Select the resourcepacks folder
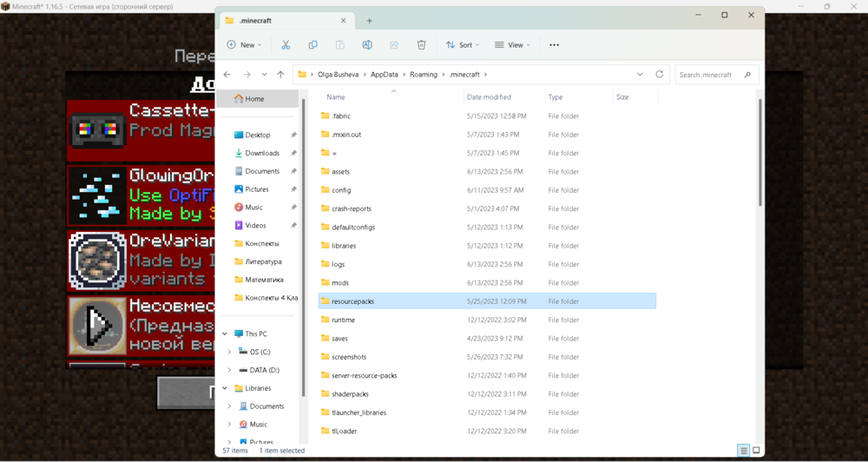Screen dimensions: 868x462 487,301
